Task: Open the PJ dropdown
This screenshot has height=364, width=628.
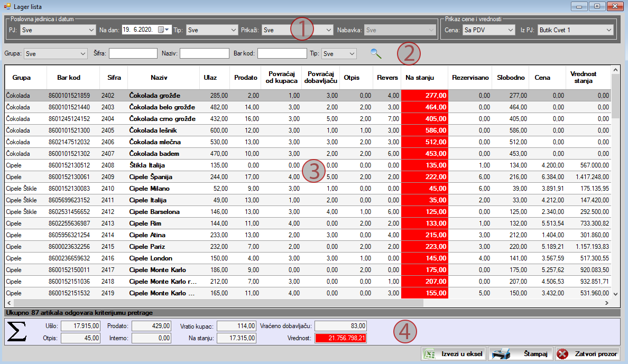Action: 57,30
